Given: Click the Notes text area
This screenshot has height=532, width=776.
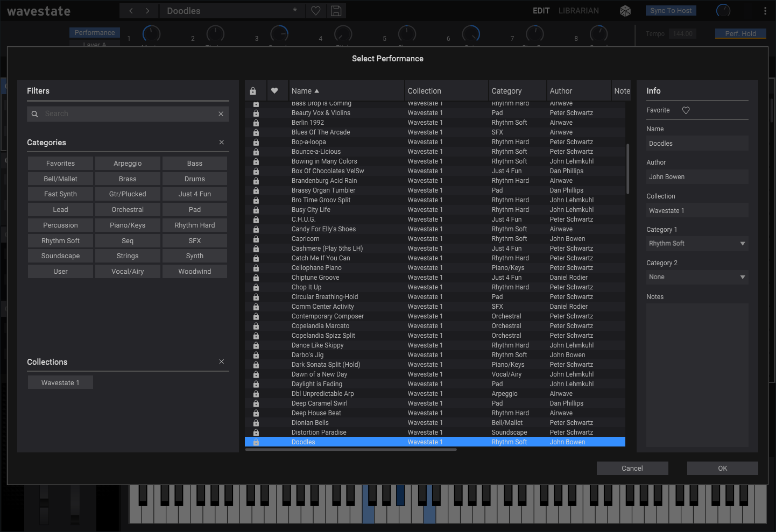Looking at the screenshot, I should click(x=697, y=375).
